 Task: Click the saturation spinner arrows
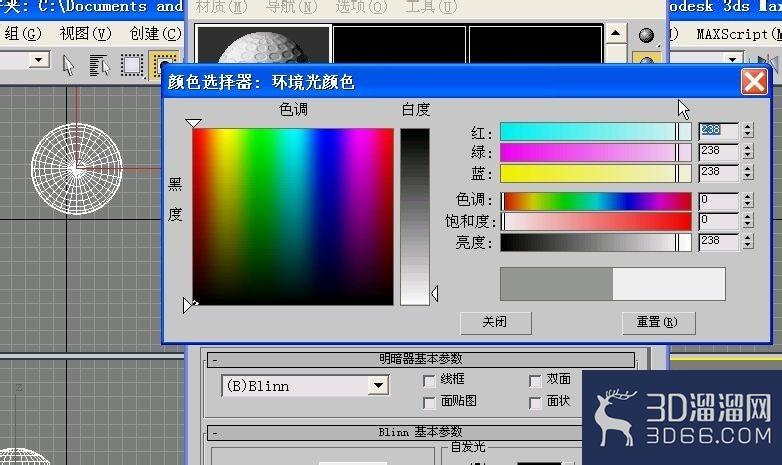point(747,221)
